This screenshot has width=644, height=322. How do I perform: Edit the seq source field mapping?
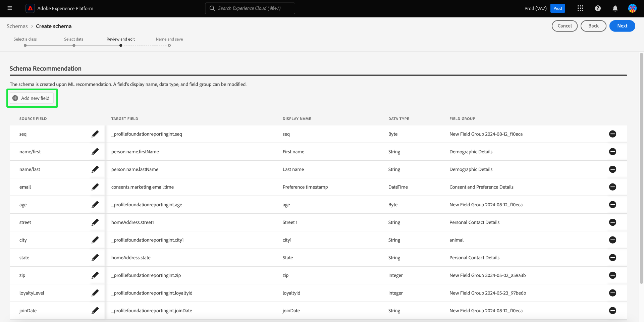click(95, 134)
